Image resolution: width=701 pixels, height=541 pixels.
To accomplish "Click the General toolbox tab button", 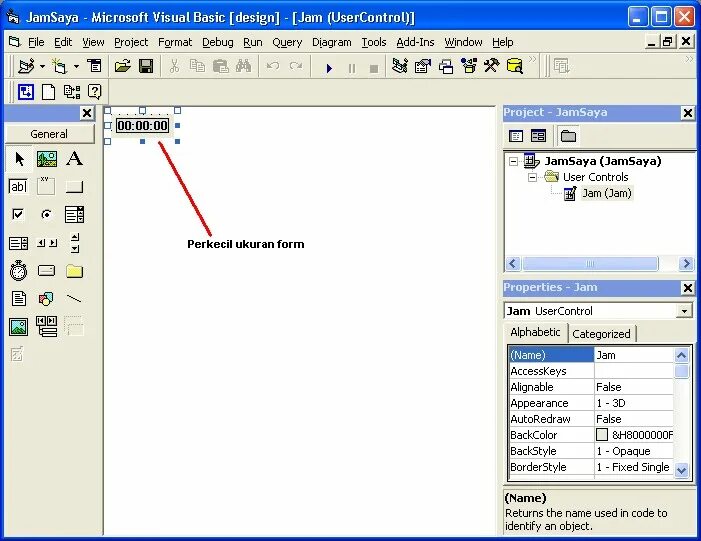I will 49,134.
